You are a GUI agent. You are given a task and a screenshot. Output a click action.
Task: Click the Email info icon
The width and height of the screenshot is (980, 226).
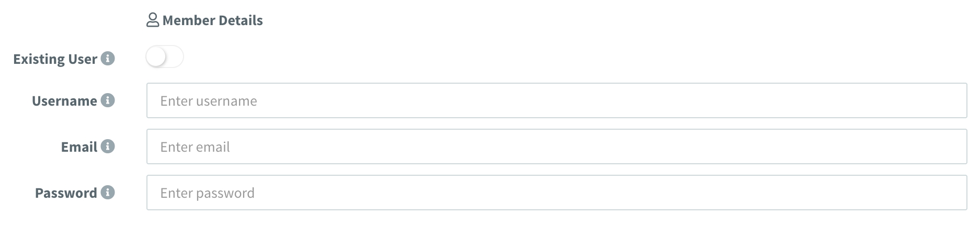tap(108, 146)
